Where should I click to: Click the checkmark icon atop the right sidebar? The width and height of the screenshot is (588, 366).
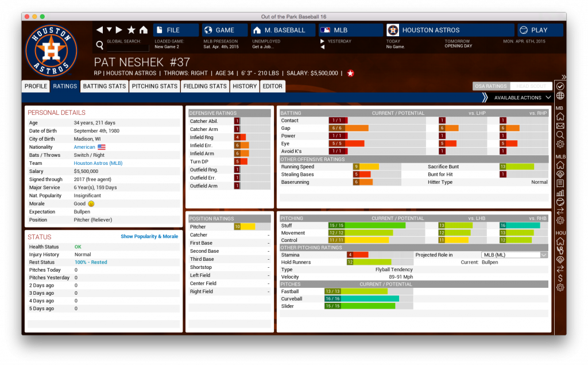point(560,86)
